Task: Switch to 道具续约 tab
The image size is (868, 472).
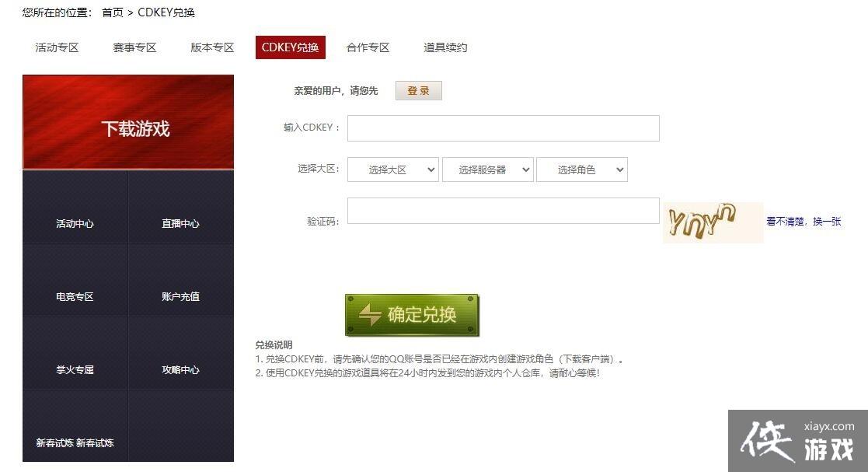Action: [x=445, y=47]
